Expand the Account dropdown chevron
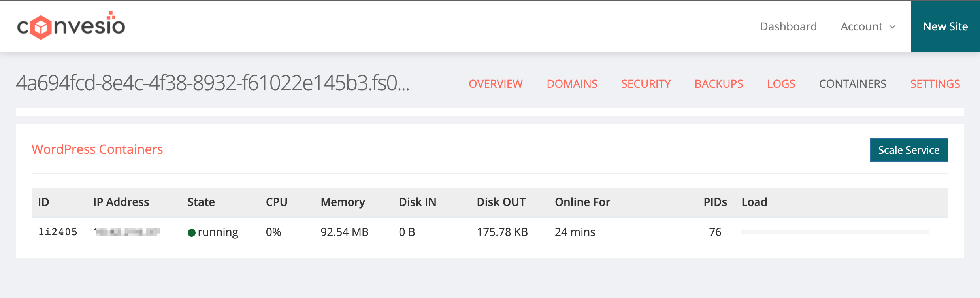The height and width of the screenshot is (298, 980). tap(892, 27)
